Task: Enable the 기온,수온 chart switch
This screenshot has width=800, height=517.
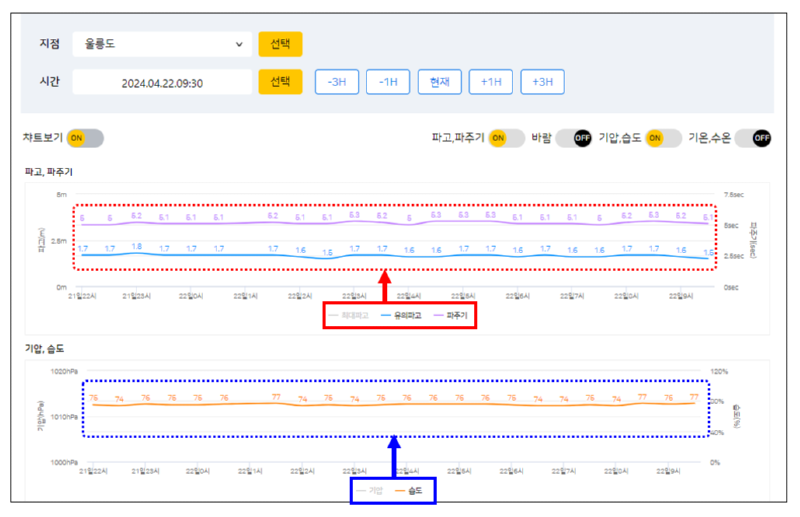Action: (753, 138)
